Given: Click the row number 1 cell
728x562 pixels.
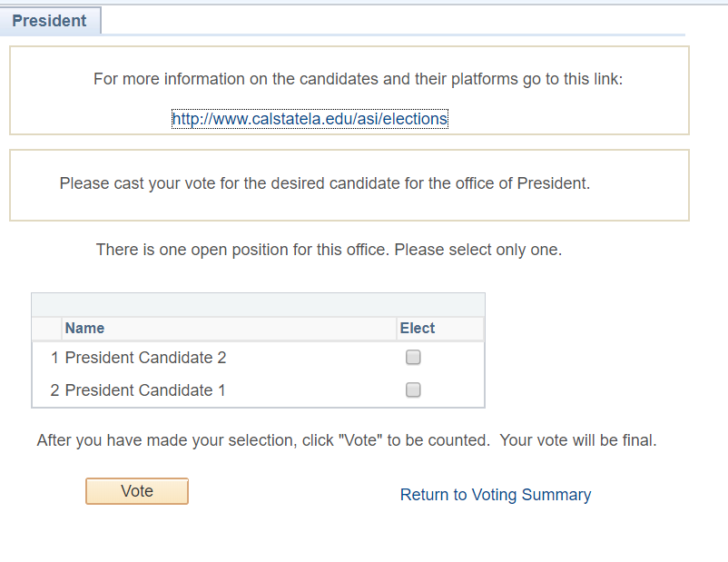Looking at the screenshot, I should point(54,357).
